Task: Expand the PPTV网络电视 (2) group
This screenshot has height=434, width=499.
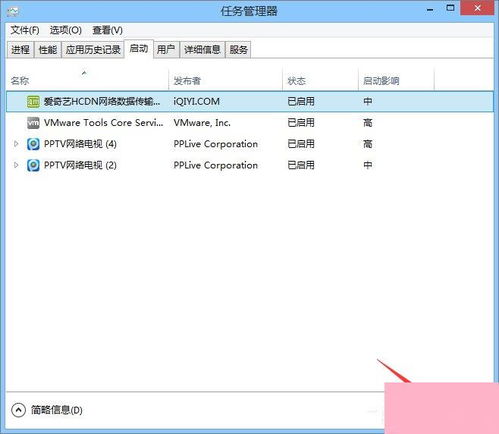Action: click(x=16, y=165)
